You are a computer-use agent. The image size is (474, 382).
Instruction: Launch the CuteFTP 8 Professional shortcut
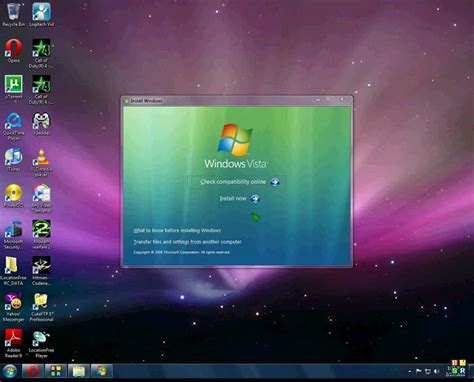41,307
